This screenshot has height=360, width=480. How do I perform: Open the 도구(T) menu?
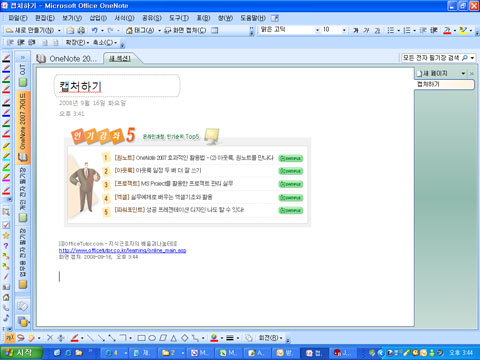tap(179, 18)
